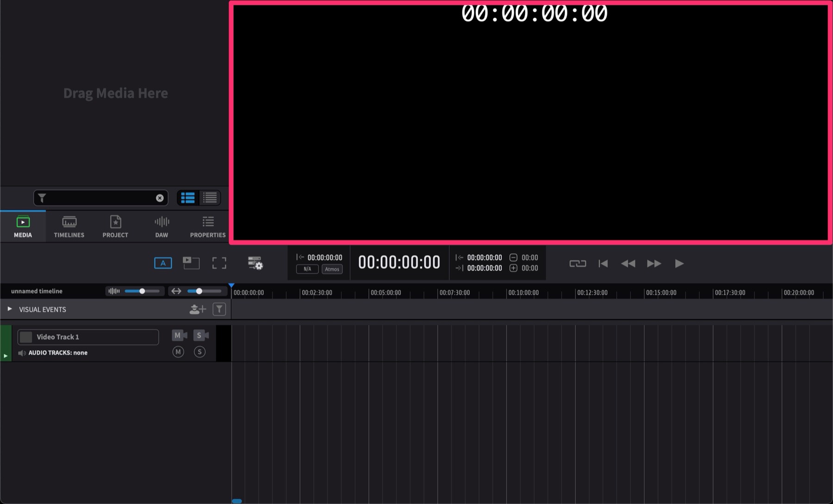Click the horizontal zoom arrows icon
This screenshot has width=833, height=504.
[x=176, y=291]
